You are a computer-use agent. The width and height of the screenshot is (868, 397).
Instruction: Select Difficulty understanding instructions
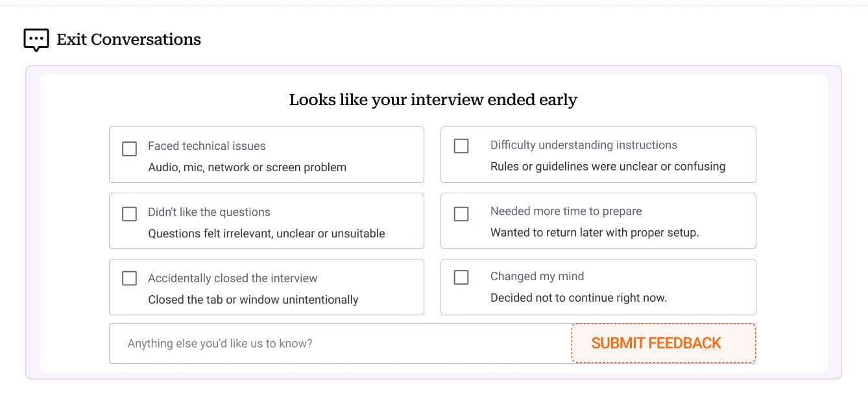461,146
